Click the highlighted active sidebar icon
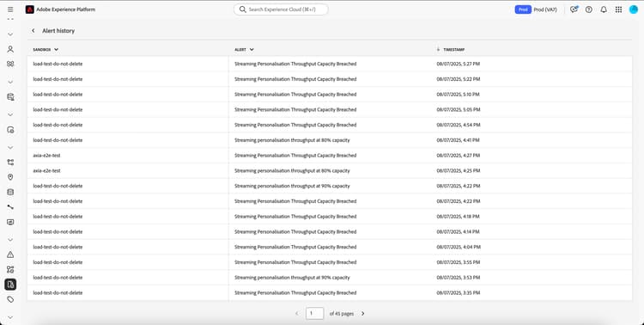 (x=10, y=285)
